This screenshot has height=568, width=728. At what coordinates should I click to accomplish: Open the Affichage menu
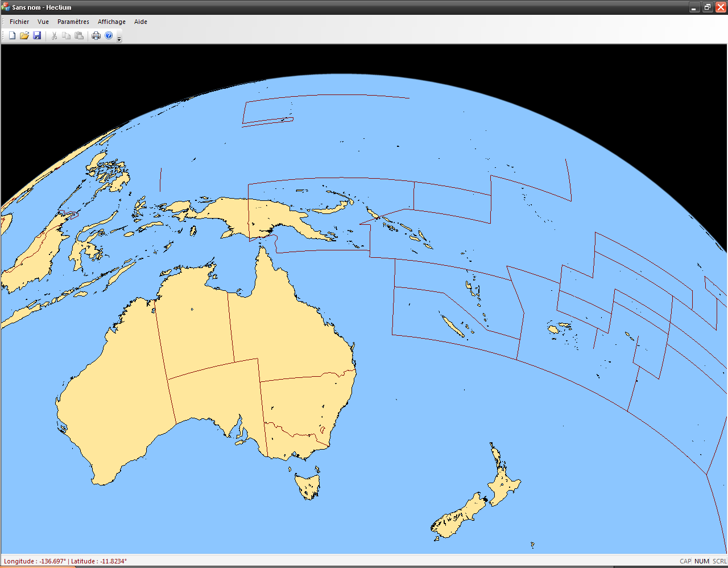click(111, 22)
